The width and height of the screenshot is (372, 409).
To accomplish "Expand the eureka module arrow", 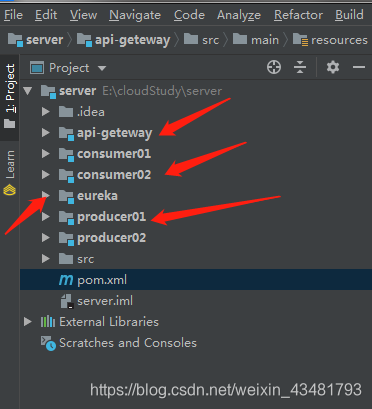I will (46, 196).
